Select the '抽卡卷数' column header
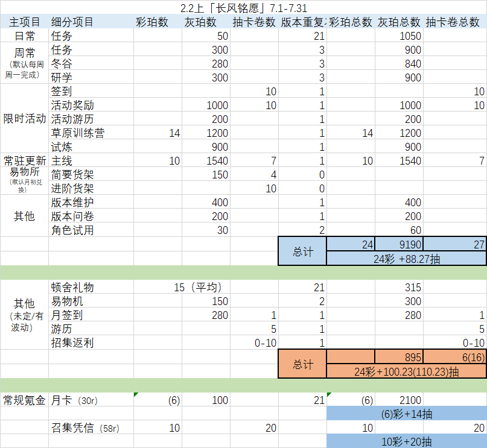The height and width of the screenshot is (448, 487). pos(254,22)
